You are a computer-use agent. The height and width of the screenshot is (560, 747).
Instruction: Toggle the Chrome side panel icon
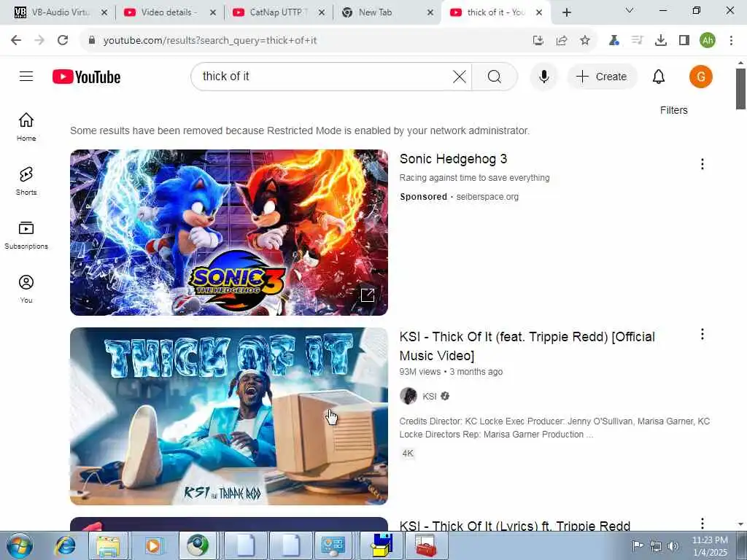coord(684,41)
